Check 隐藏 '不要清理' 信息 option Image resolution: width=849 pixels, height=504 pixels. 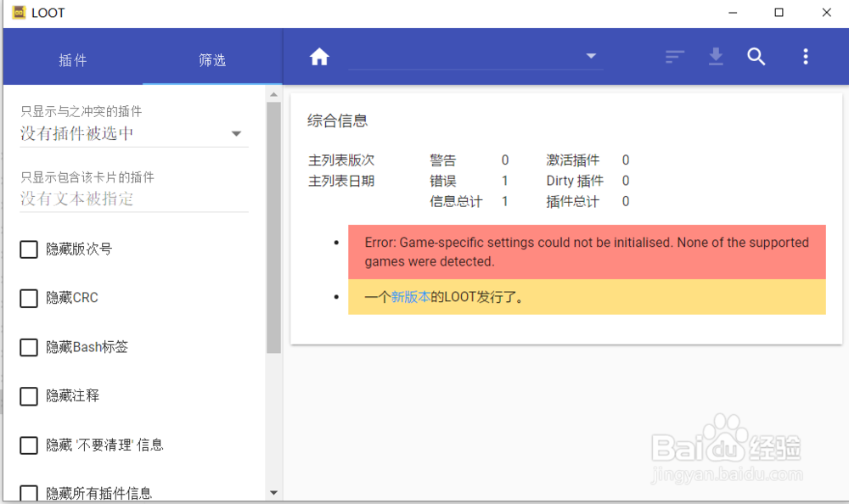point(29,445)
